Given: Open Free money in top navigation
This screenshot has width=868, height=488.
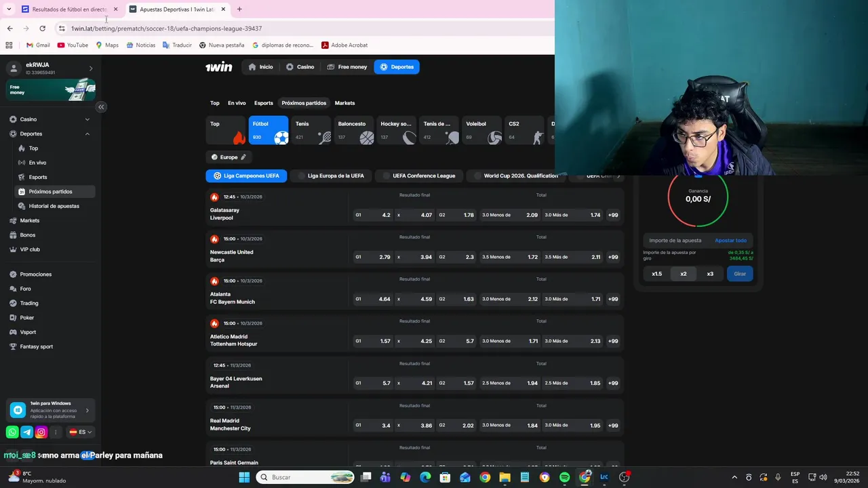Looking at the screenshot, I should 347,67.
